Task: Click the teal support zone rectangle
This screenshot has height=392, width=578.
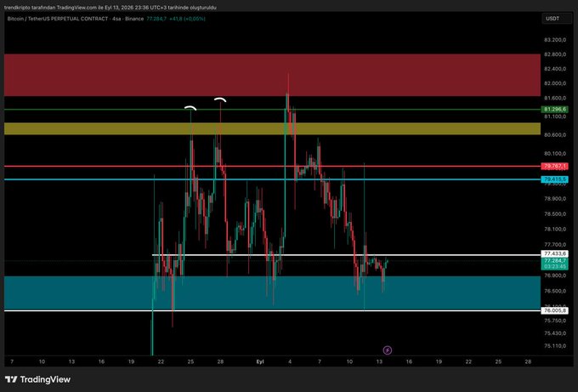Action: pos(272,293)
